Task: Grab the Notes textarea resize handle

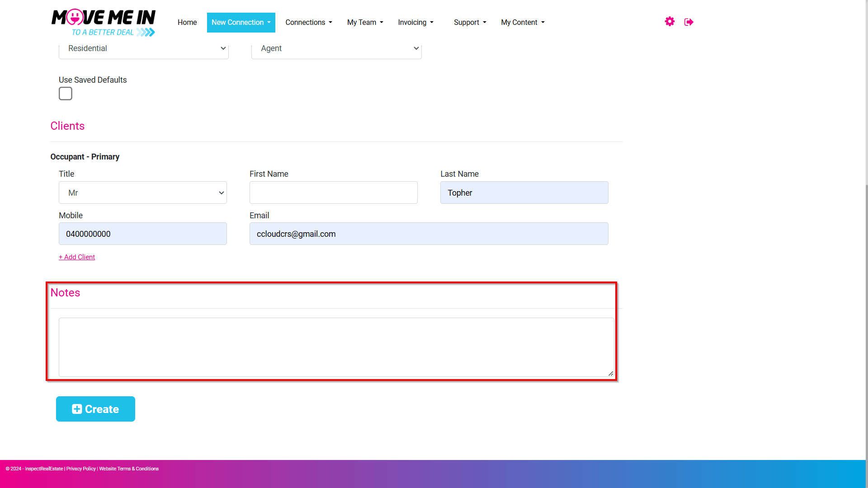Action: pyautogui.click(x=611, y=373)
